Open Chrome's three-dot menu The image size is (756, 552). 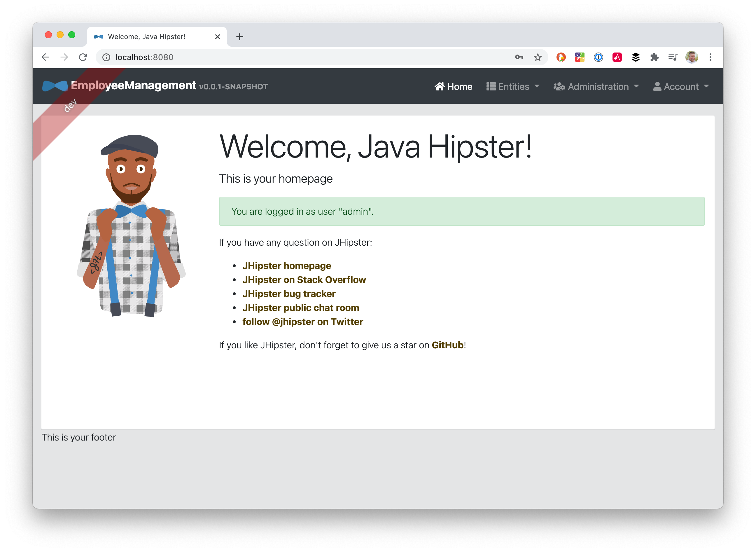(x=710, y=57)
